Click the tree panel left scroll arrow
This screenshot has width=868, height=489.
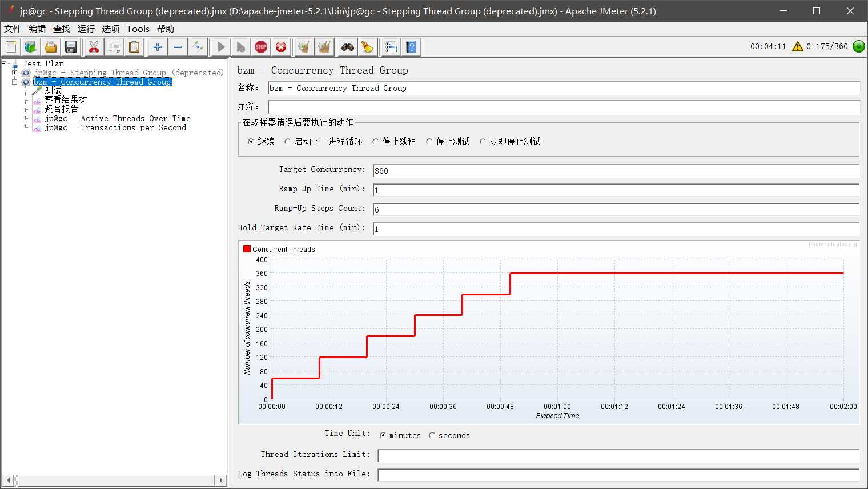(x=8, y=480)
